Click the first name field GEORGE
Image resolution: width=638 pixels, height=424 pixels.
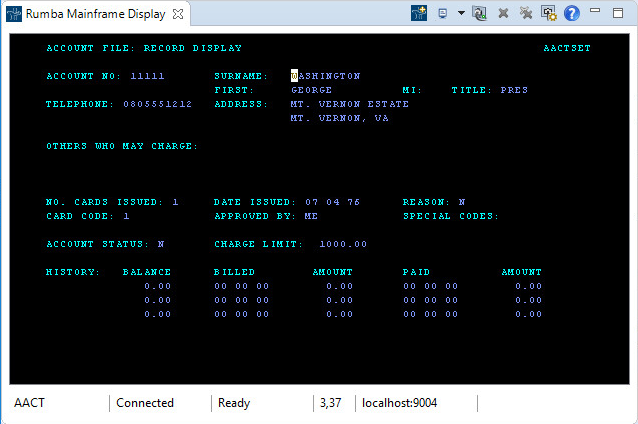pyautogui.click(x=311, y=90)
